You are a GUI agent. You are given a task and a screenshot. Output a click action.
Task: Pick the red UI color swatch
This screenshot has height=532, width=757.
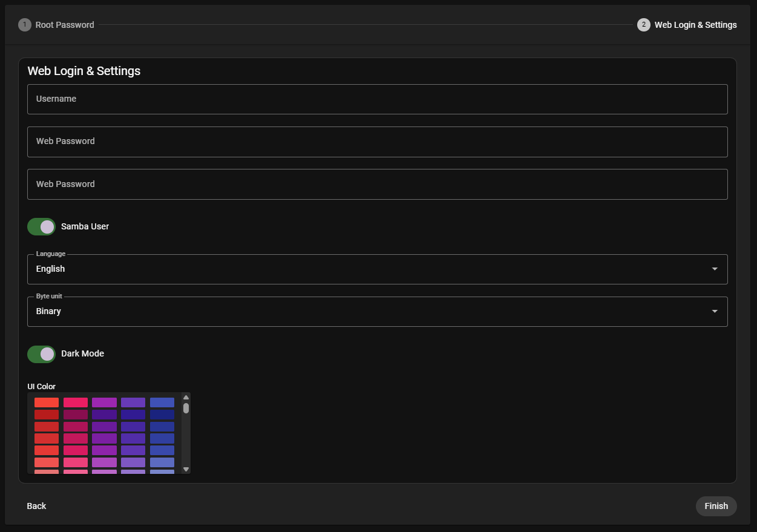(45, 402)
